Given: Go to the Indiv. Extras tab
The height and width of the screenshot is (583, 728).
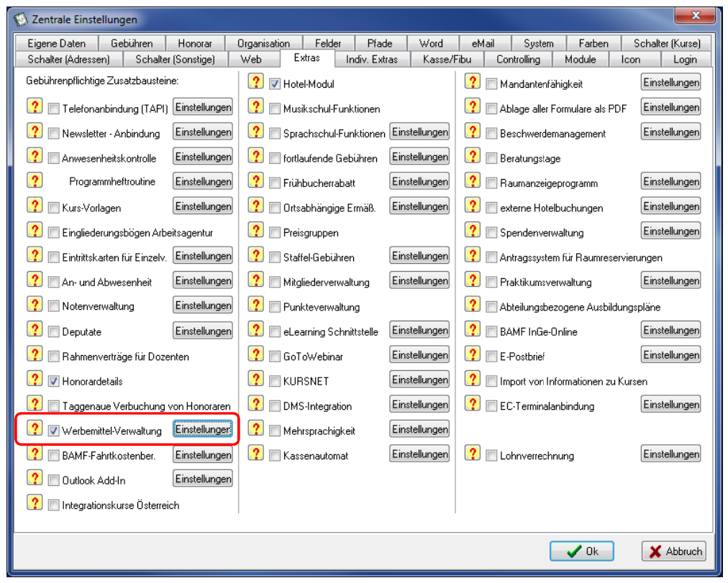Looking at the screenshot, I should pyautogui.click(x=372, y=60).
